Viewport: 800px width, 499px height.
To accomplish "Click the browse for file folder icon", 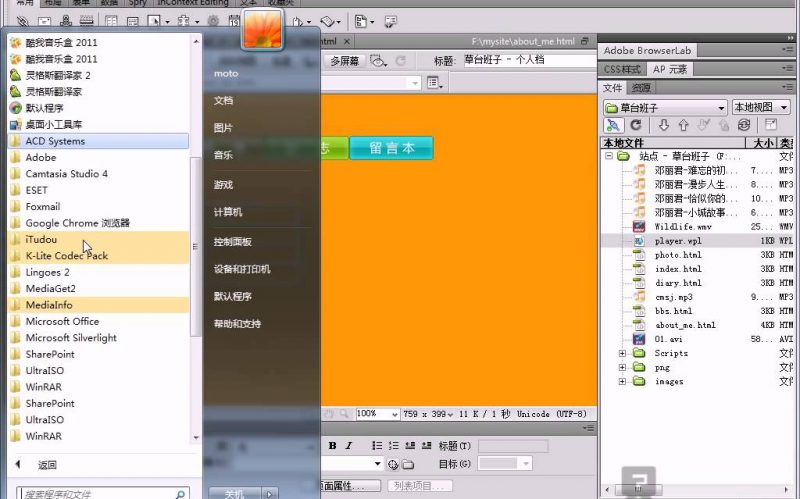I will point(408,465).
